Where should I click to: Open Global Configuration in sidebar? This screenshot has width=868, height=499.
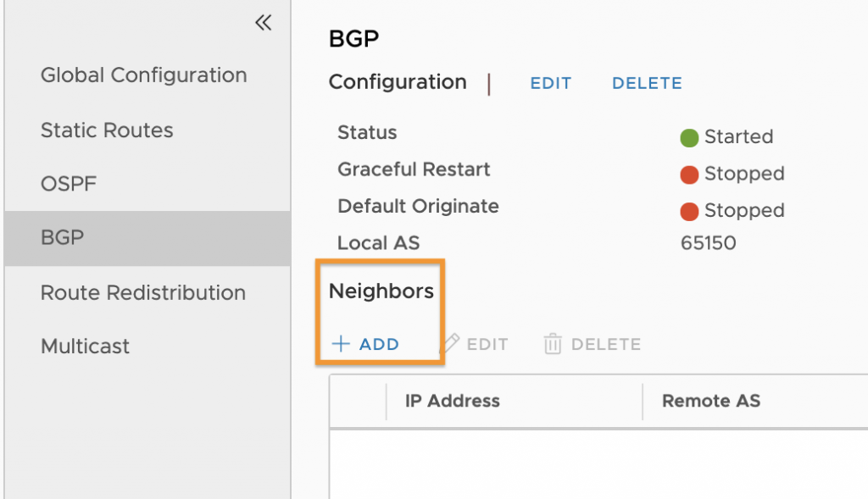pyautogui.click(x=144, y=75)
